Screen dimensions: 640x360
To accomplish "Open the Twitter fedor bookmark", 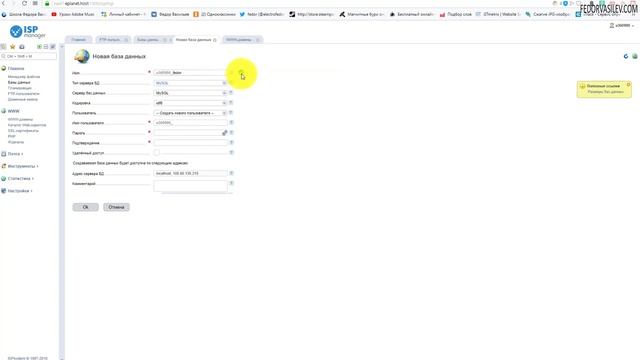I will (262, 14).
